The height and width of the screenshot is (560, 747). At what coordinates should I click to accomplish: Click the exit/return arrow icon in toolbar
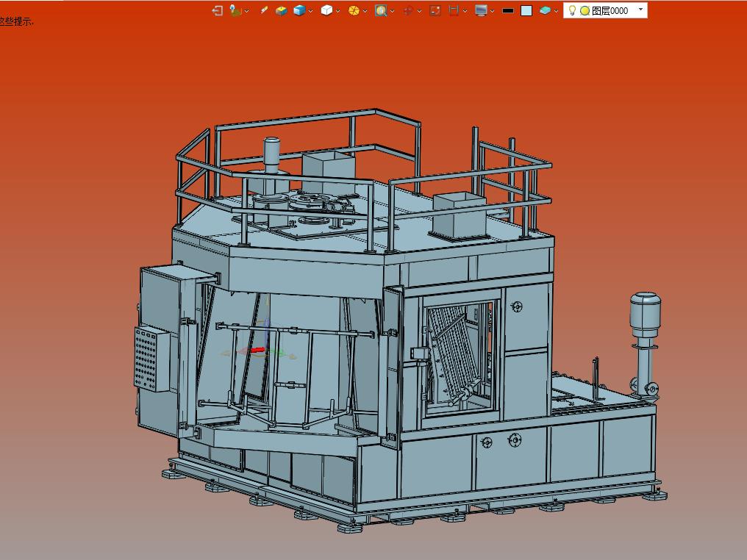click(x=217, y=10)
